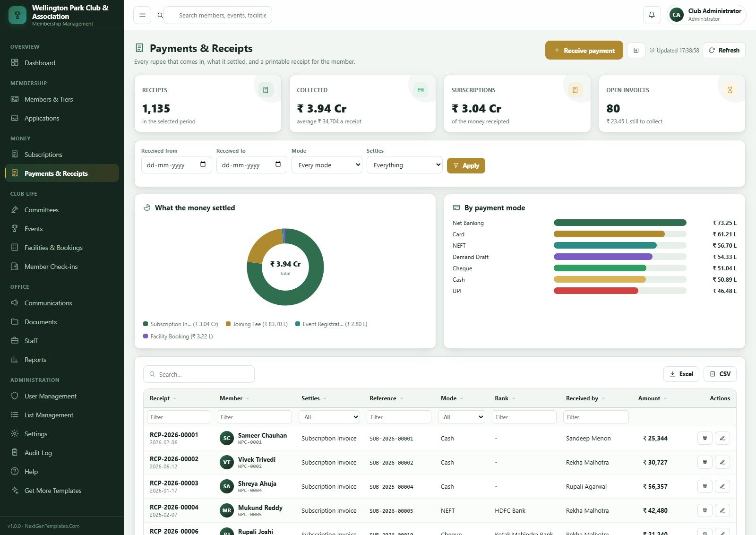The height and width of the screenshot is (535, 756).
Task: Click the Receipts card document icon
Action: 266,90
